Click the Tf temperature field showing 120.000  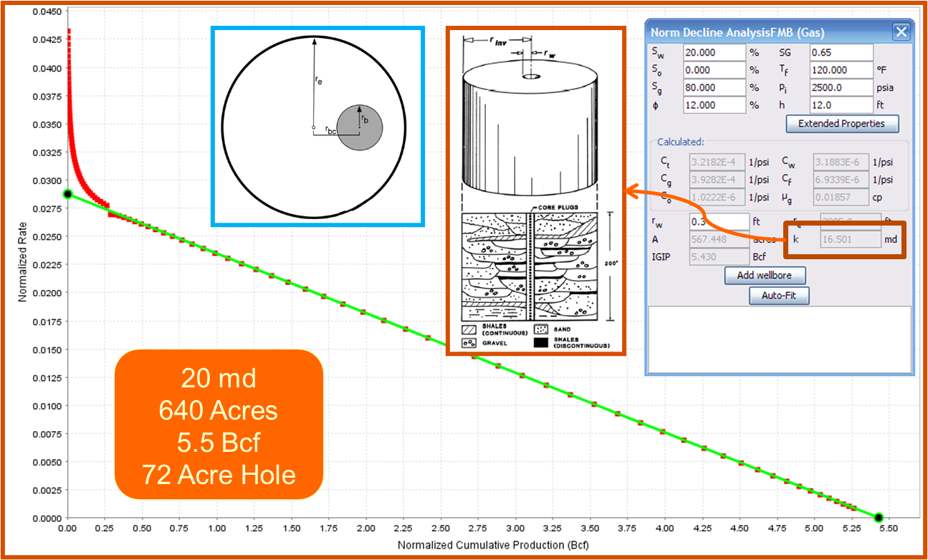click(841, 70)
